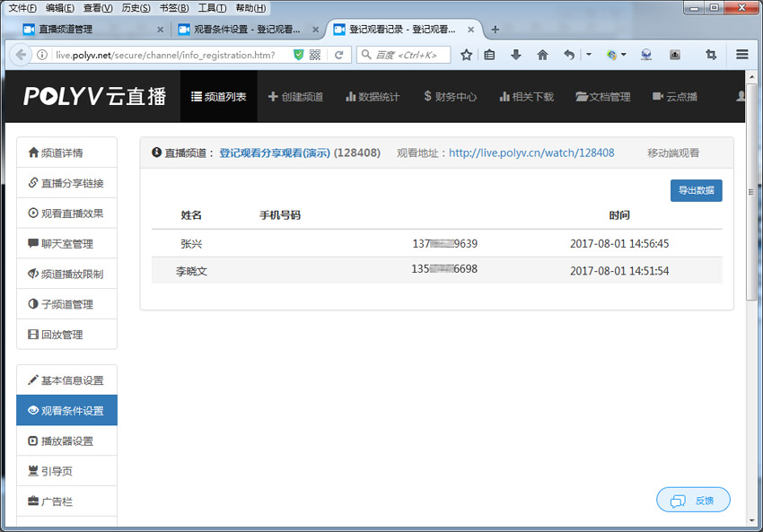The height and width of the screenshot is (532, 763).
Task: Open the 相关下载 downloads section
Action: tap(526, 96)
